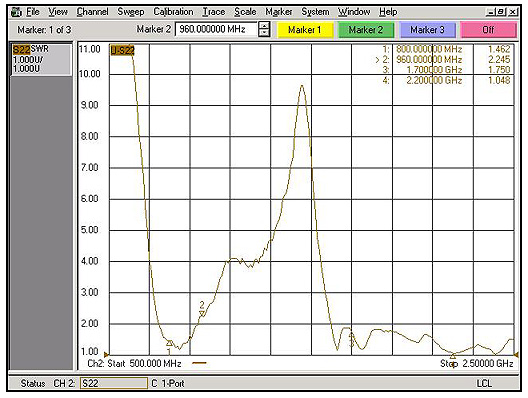The height and width of the screenshot is (398, 528).
Task: Activate the blue Marker 3 button
Action: coord(427,30)
